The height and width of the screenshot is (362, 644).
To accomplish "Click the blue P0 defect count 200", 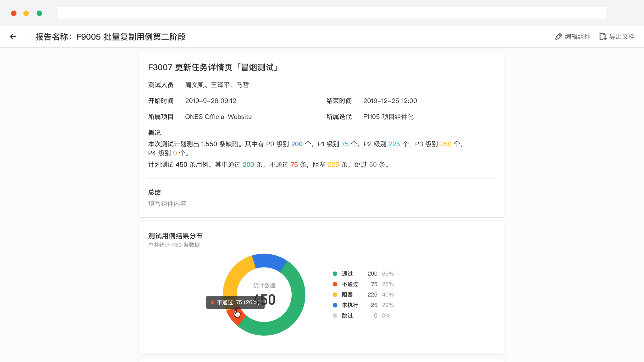I will (x=297, y=144).
